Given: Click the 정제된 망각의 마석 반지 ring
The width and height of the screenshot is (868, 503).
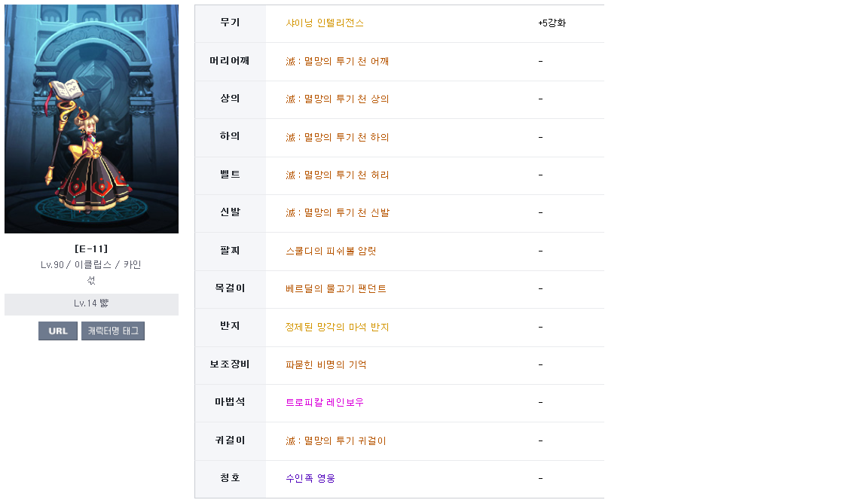Looking at the screenshot, I should point(337,327).
